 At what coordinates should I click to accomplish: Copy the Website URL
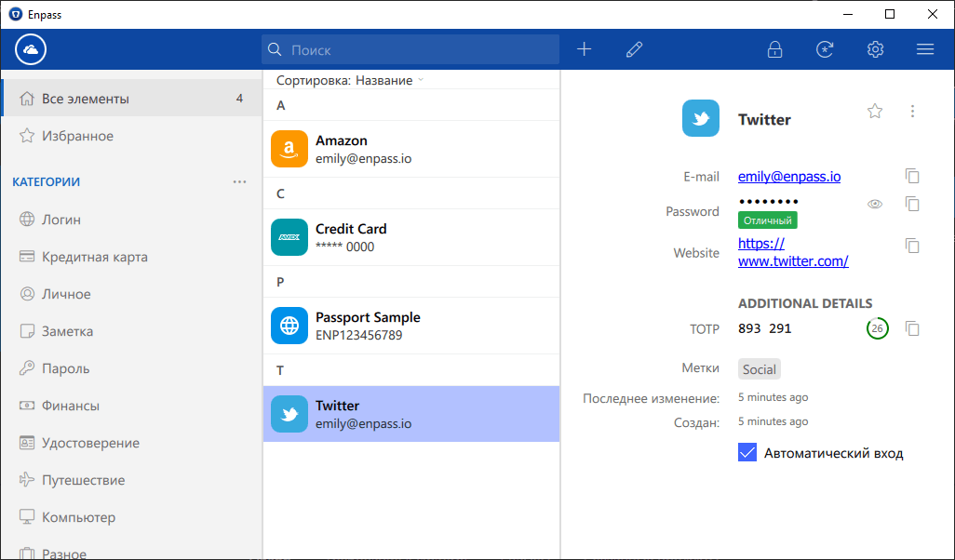[x=912, y=246]
